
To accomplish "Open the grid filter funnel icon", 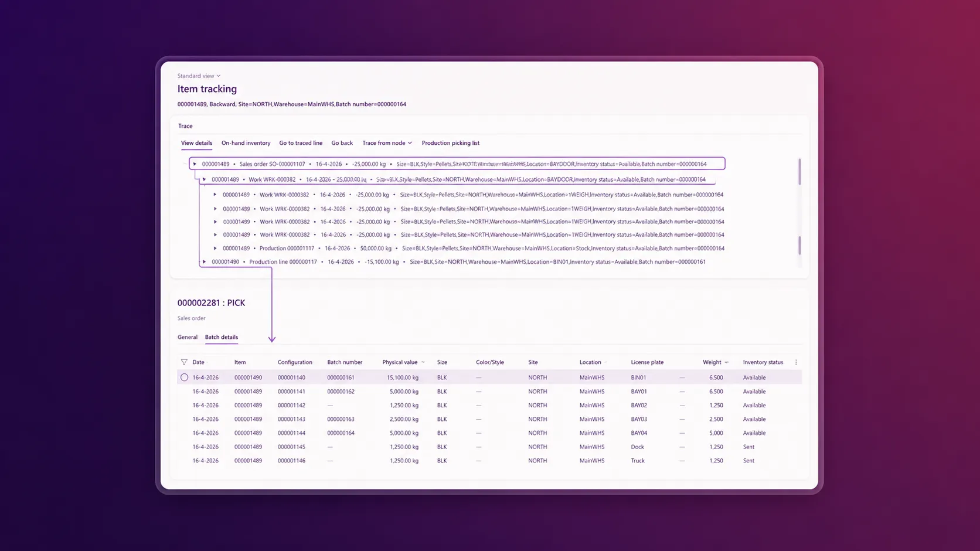I will point(184,362).
